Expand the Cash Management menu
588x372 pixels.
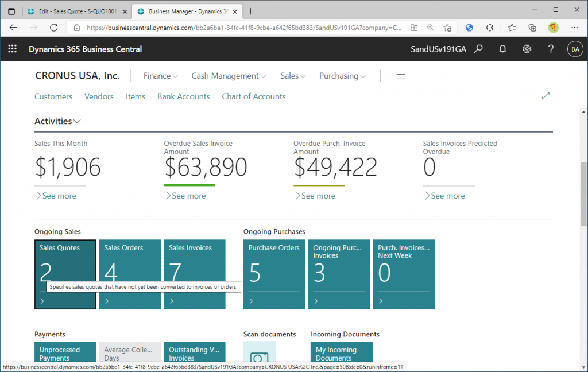(229, 76)
